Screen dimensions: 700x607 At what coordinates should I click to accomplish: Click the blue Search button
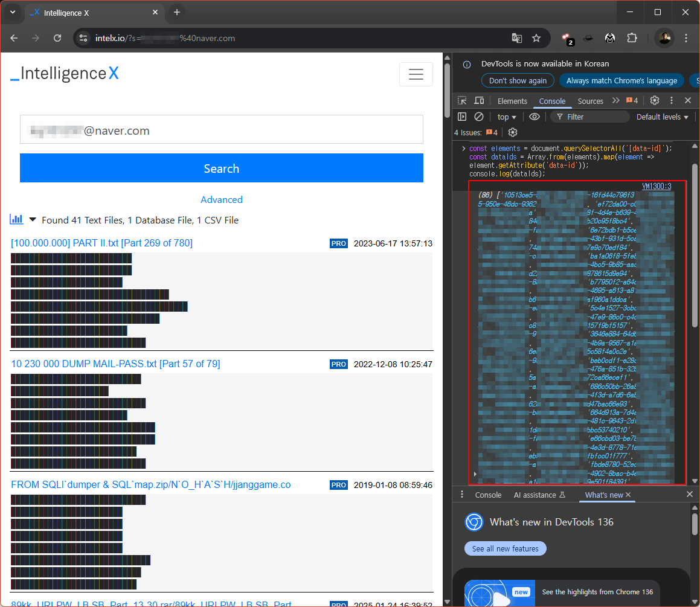222,169
